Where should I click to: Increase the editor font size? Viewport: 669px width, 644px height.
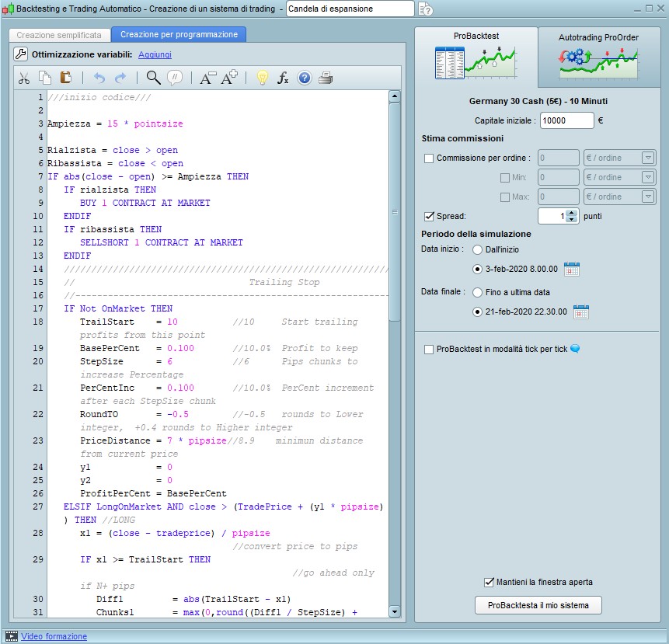click(x=230, y=78)
